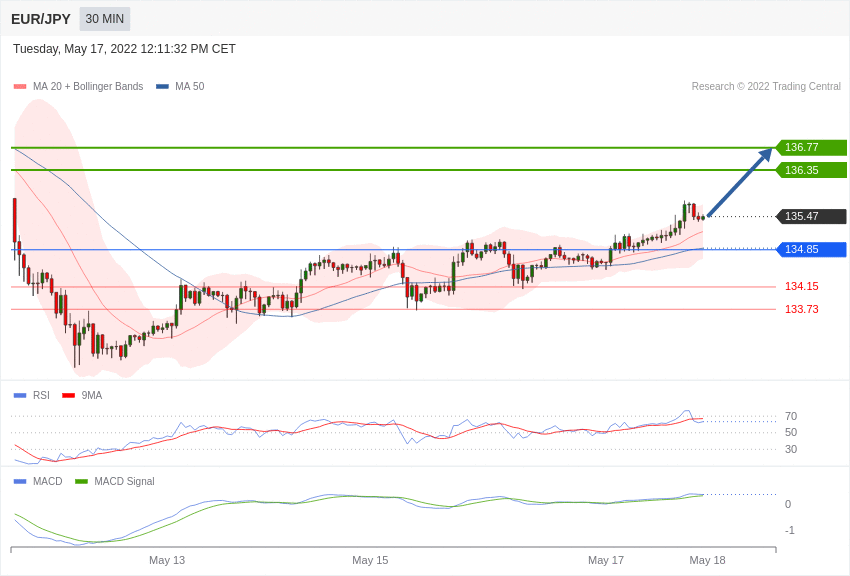Click the 30 MIN timeframe badge
850x576 pixels.
click(x=105, y=19)
